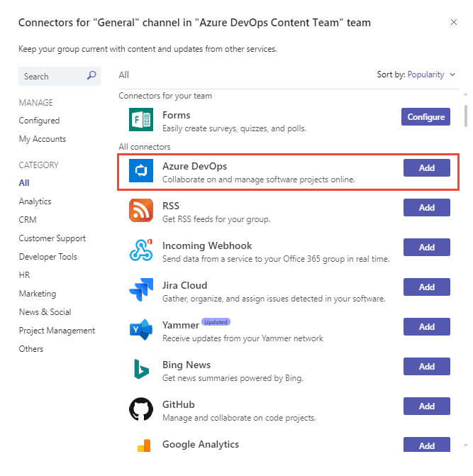This screenshot has height=476, width=473.
Task: Add the Google Analytics connector
Action: coord(427,444)
